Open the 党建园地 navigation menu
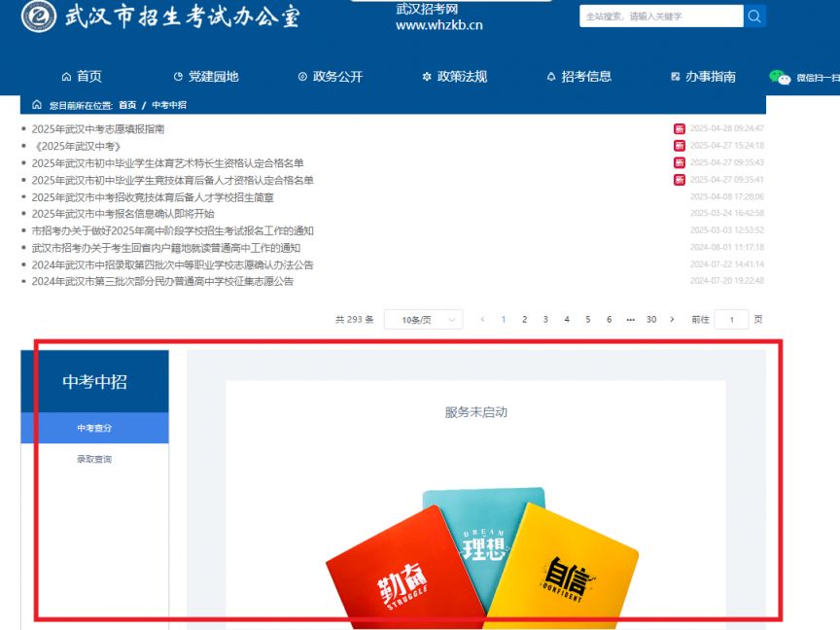Screen dimensions: 840x630 coord(206,77)
